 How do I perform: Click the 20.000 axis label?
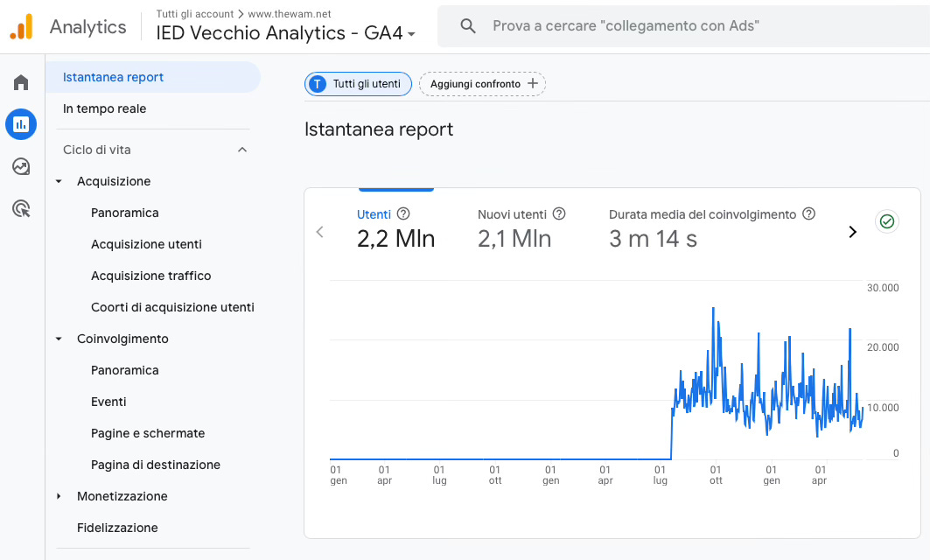point(883,347)
